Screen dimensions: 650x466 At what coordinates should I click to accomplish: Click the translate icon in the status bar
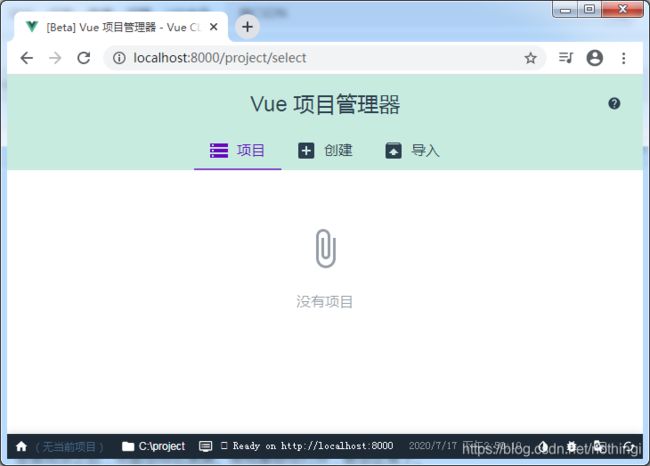pyautogui.click(x=599, y=447)
